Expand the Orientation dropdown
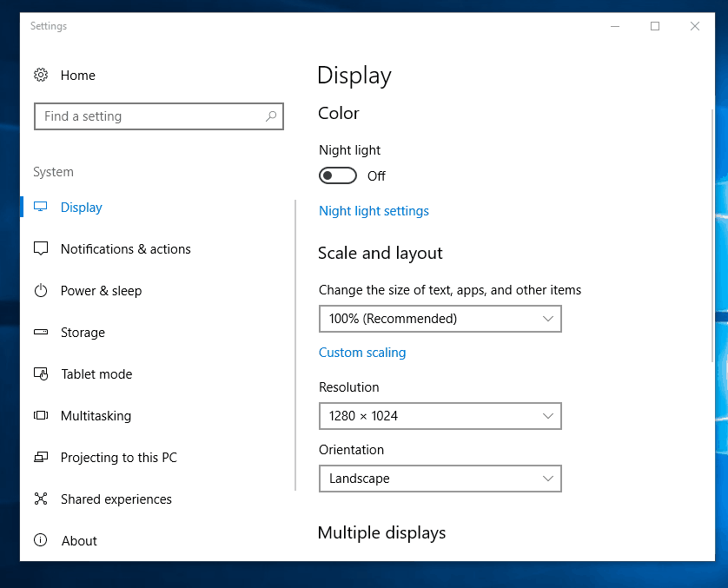 coord(440,479)
